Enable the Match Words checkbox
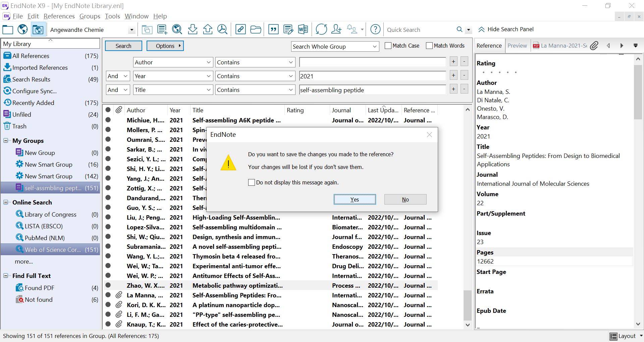Screen dimensions: 644x342 tap(429, 46)
